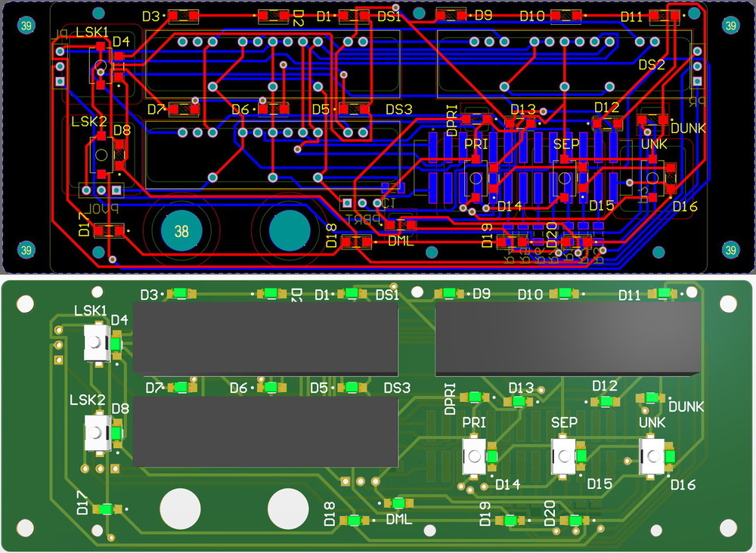Click the LSK2 tactile switch in 3D view
This screenshot has width=756, height=553.
[98, 433]
